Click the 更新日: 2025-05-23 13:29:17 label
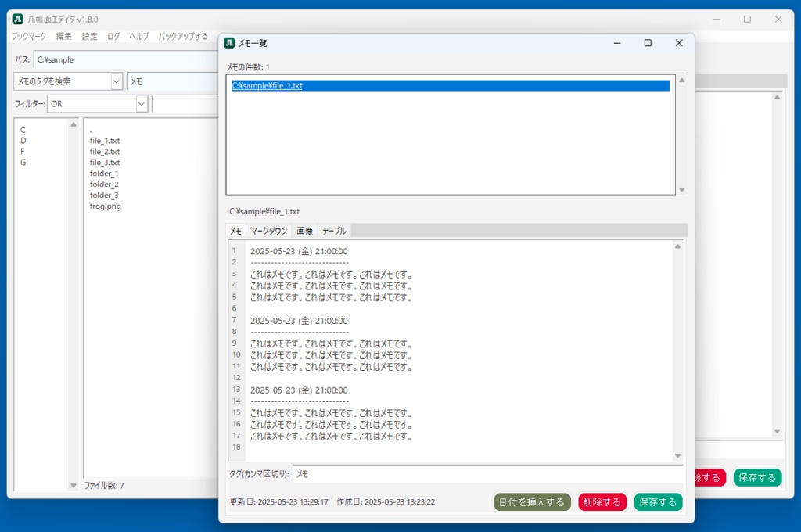Image resolution: width=801 pixels, height=532 pixels. click(279, 501)
